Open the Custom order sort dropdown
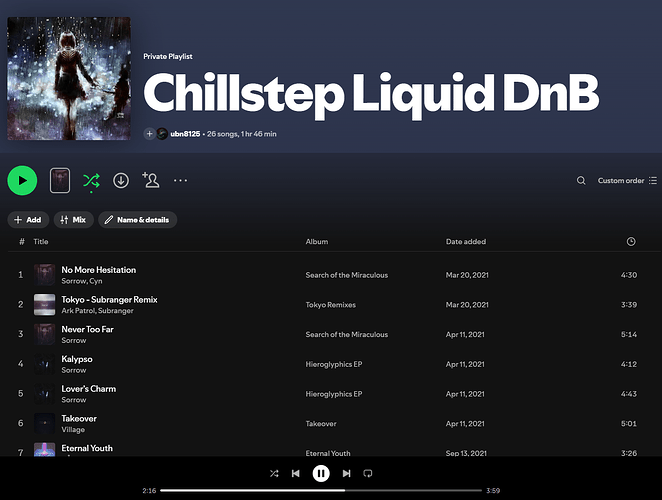 point(627,180)
